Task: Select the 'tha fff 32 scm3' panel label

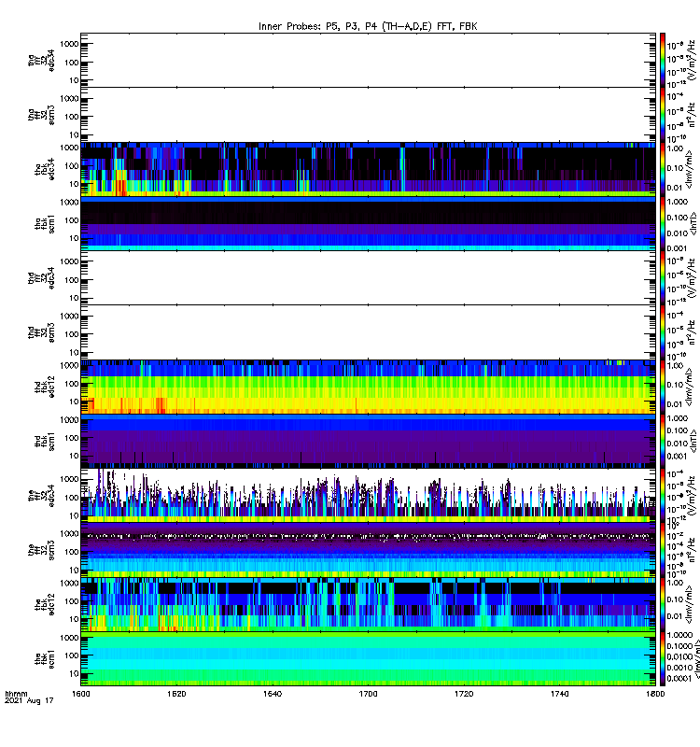Action: pos(41,115)
